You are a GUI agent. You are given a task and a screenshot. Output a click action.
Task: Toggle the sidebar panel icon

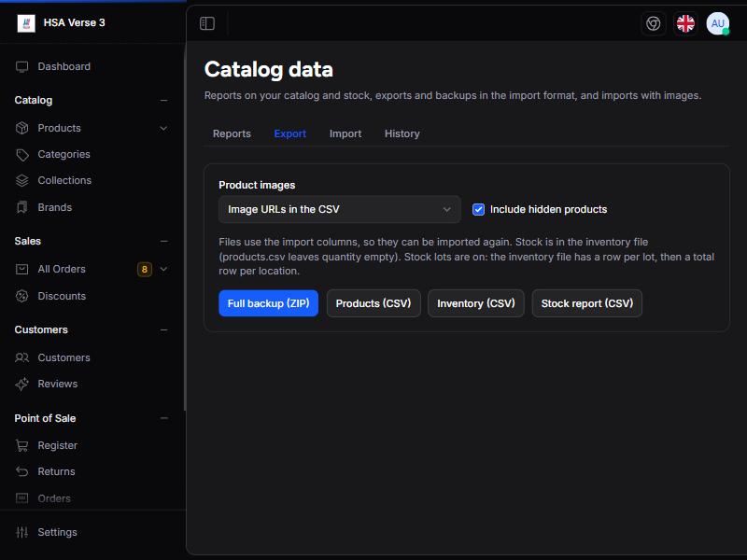tap(207, 23)
